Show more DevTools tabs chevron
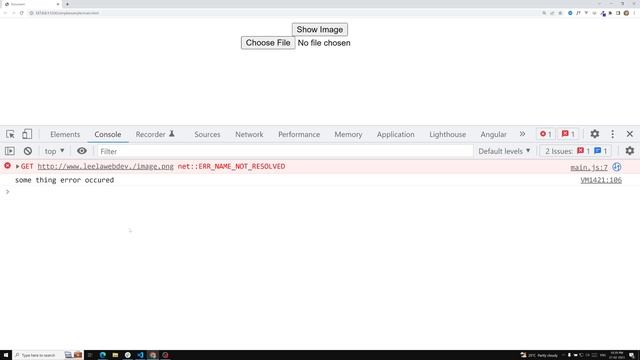640x360 pixels. [x=522, y=134]
